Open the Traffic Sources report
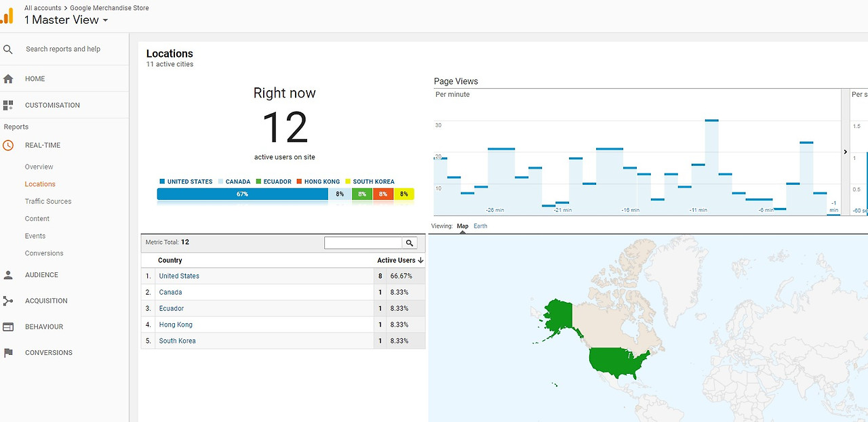Screen dimensions: 868x422 pyautogui.click(x=48, y=201)
